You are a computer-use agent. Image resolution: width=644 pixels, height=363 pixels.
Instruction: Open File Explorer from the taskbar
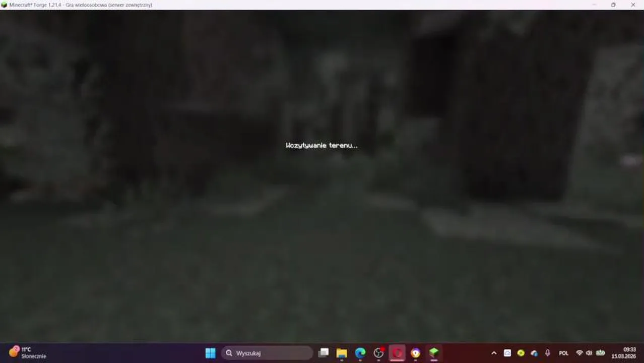point(342,353)
